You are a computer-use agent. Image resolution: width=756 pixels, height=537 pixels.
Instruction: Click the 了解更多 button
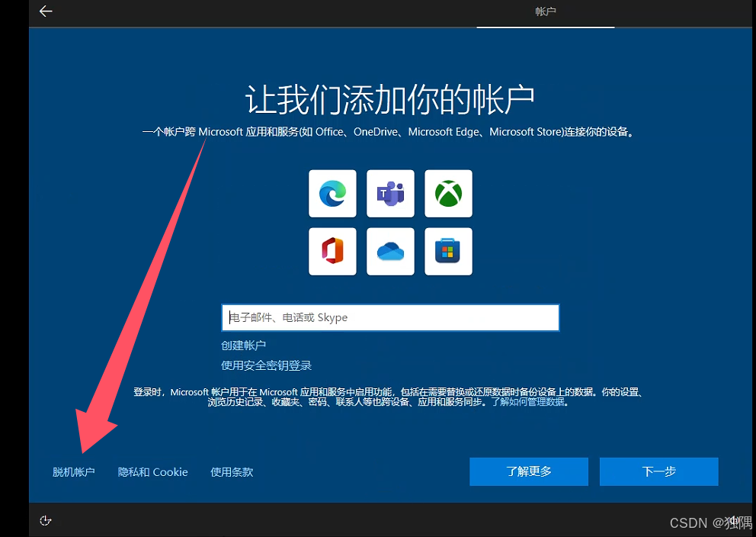[529, 471]
